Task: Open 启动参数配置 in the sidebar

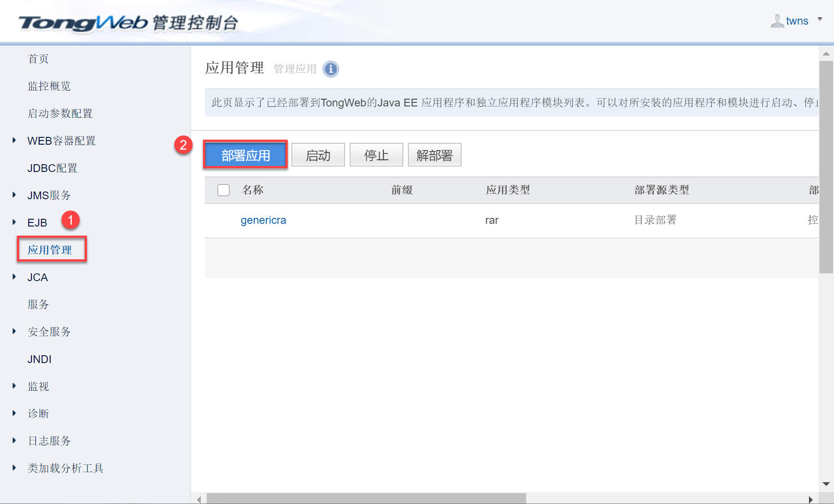Action: [x=60, y=114]
